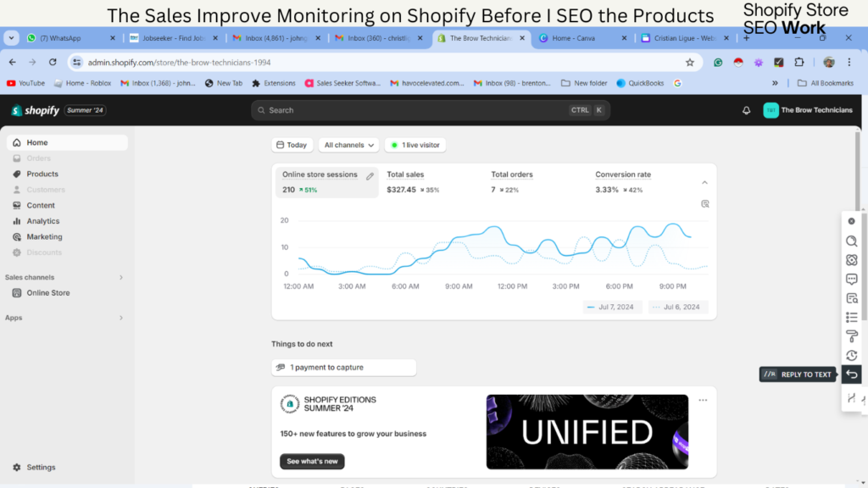This screenshot has width=868, height=488.
Task: Show more bookmarks with double chevron
Action: (x=775, y=83)
